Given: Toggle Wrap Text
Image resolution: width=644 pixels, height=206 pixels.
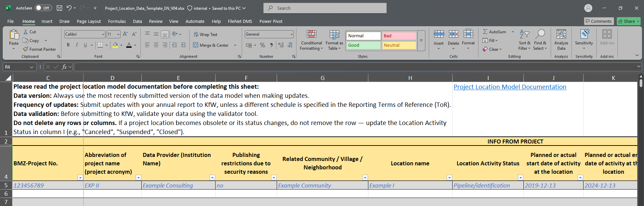Looking at the screenshot, I should click(x=205, y=34).
